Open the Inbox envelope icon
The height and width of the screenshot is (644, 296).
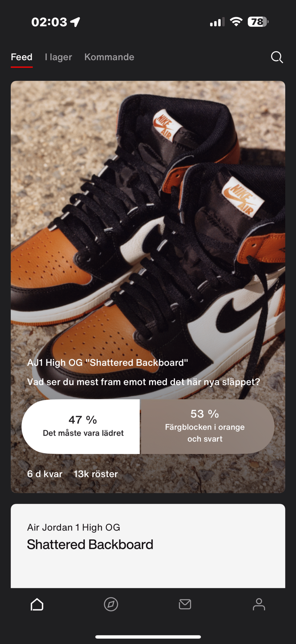pos(185,604)
